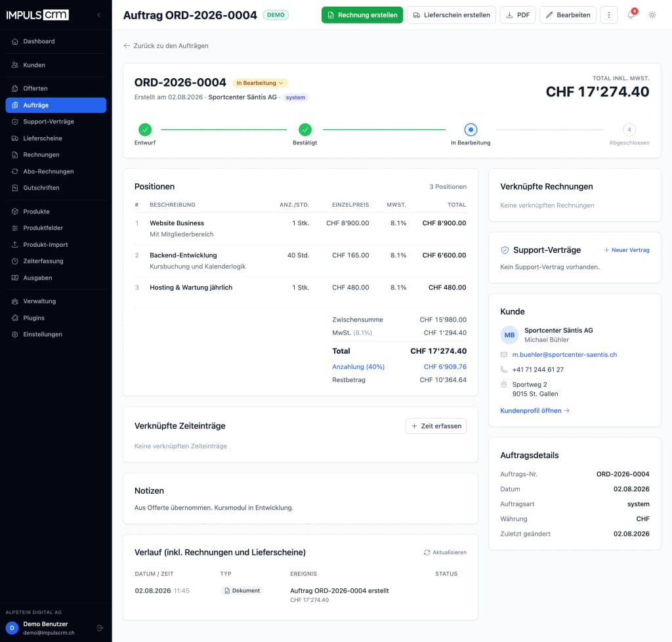Click the DEMO badge
672x642 pixels.
276,15
